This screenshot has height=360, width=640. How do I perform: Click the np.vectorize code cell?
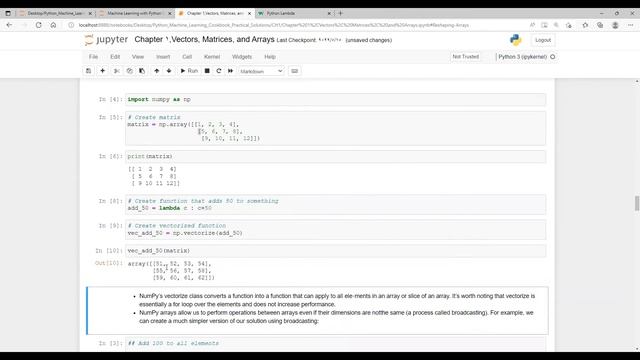coord(335,229)
